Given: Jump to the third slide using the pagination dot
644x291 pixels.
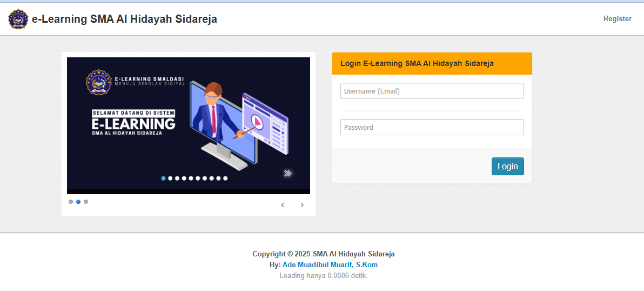Looking at the screenshot, I should click(86, 202).
